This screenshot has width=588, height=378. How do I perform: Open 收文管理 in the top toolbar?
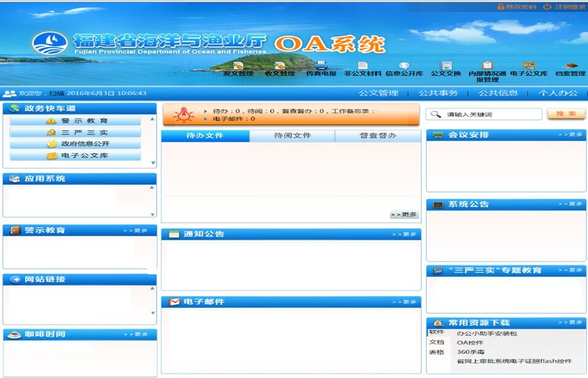click(x=280, y=68)
